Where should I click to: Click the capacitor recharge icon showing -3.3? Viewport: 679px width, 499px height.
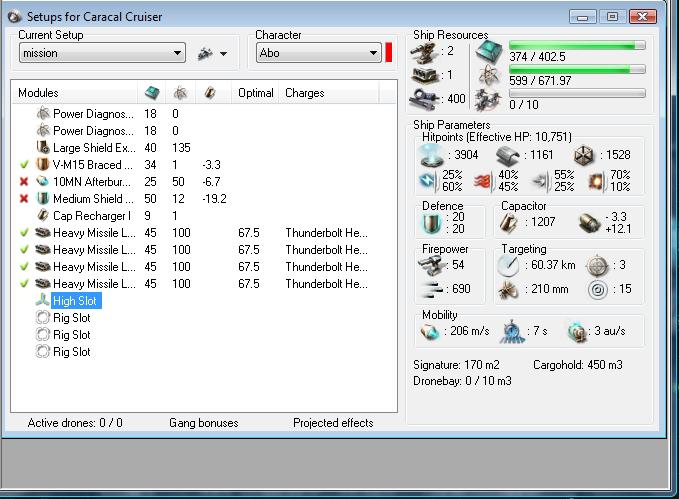[x=590, y=223]
